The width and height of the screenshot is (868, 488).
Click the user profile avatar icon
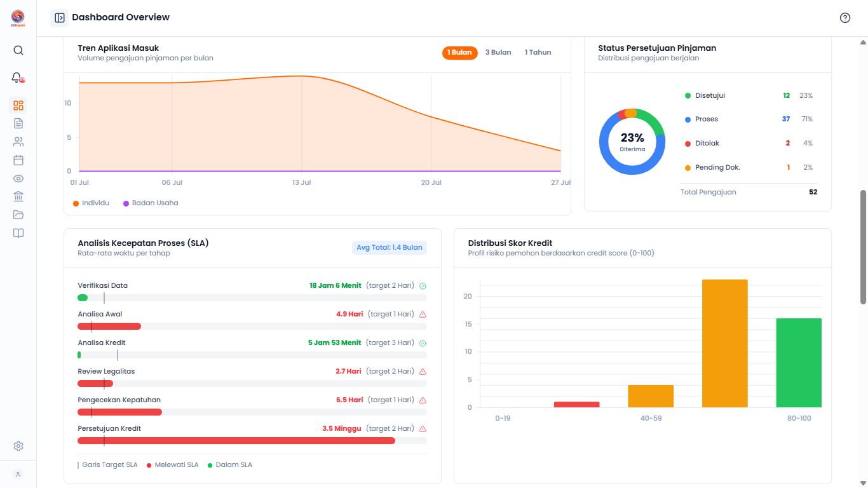click(x=18, y=474)
